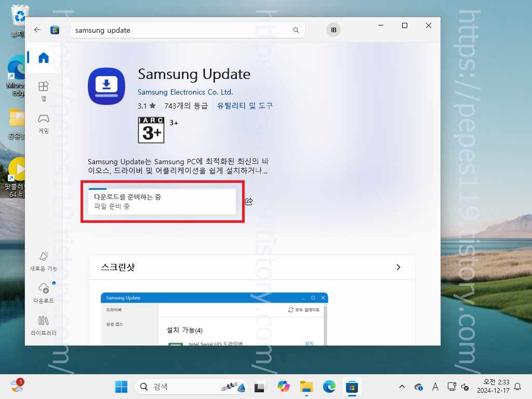Open File Explorer from the taskbar
The image size is (532, 399).
(x=307, y=387)
